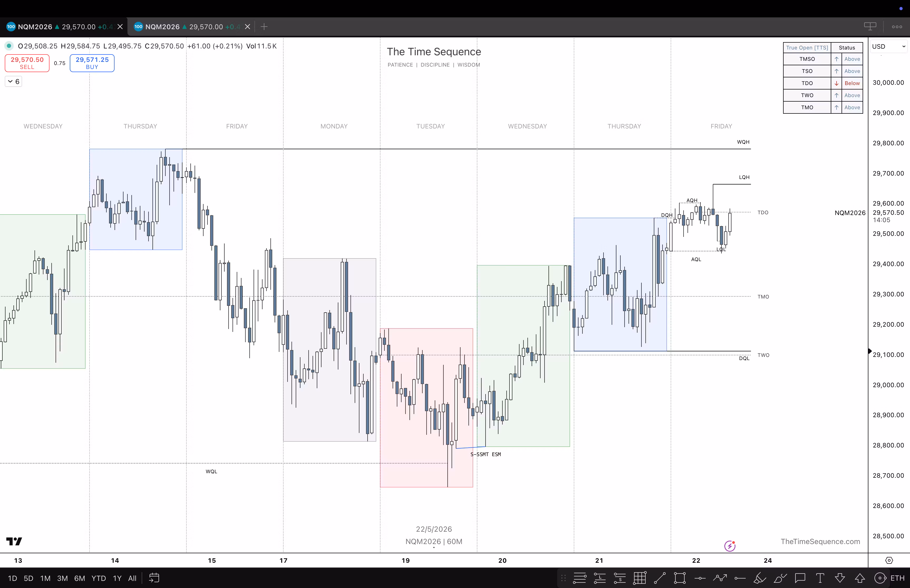This screenshot has height=588, width=910.
Task: Click the 'S-SSMT ESM' chart label
Action: point(485,454)
